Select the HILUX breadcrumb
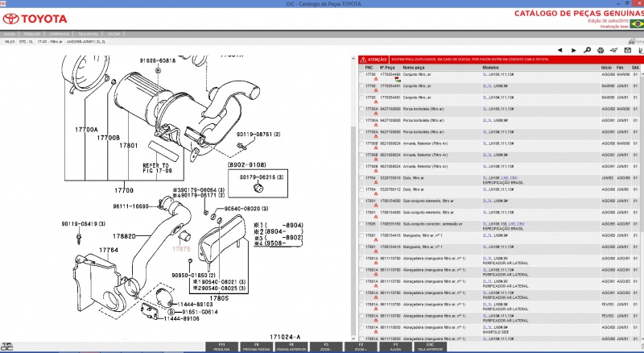644x353 pixels. (x=10, y=42)
